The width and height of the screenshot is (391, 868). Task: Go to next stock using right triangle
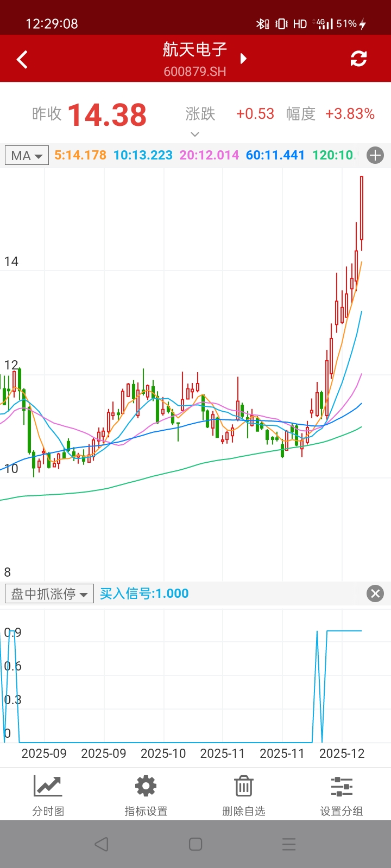(x=243, y=59)
